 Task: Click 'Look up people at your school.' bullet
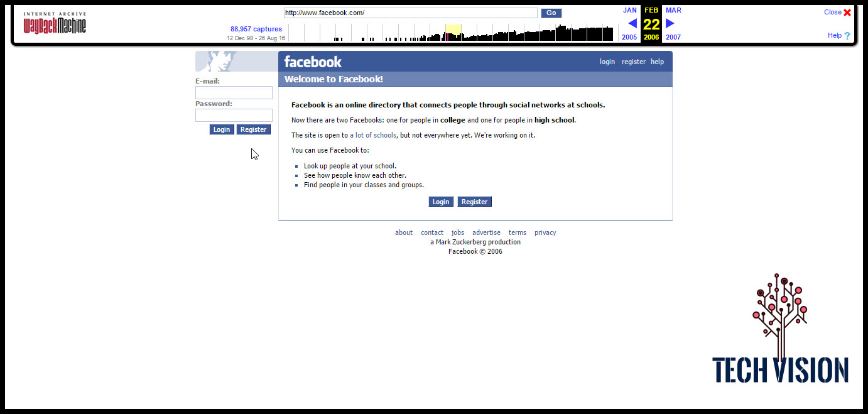[x=350, y=166]
